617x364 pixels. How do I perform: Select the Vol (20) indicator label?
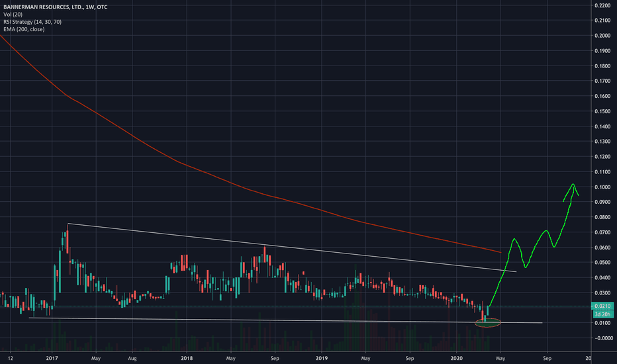click(13, 15)
